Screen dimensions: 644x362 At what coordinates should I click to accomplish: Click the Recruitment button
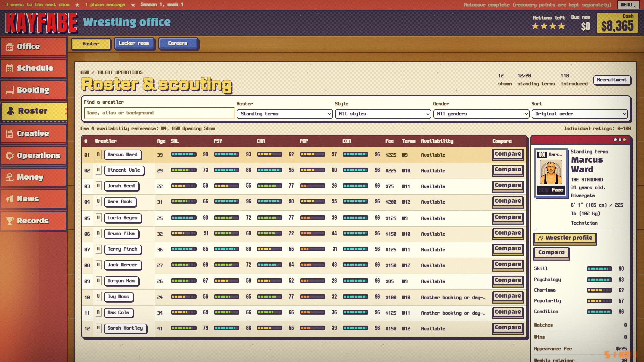pos(611,80)
